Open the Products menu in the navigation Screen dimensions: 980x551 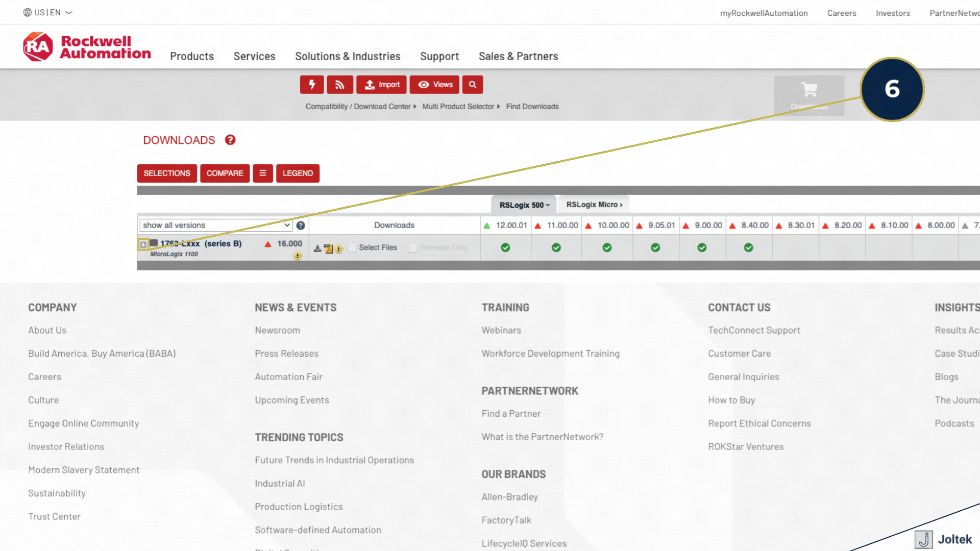[191, 56]
